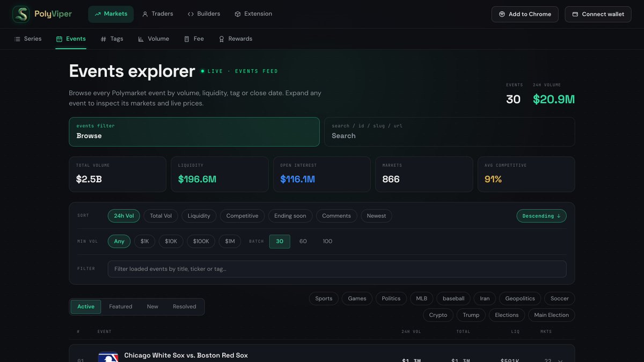
Task: Filter by the Iran tag
Action: 485,299
